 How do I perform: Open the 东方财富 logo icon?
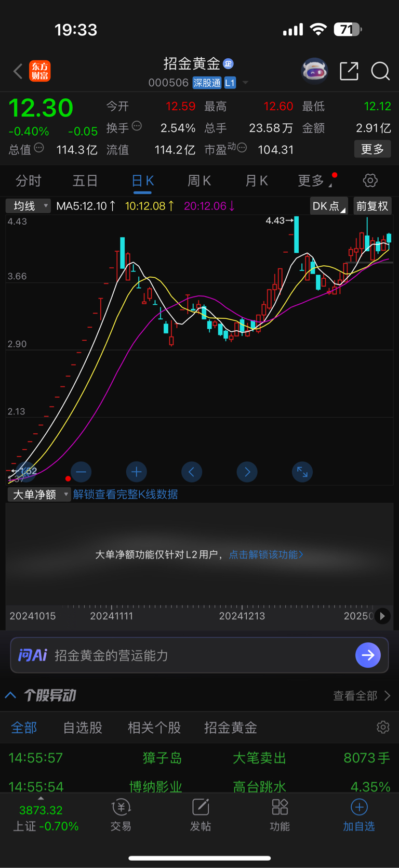click(x=40, y=71)
